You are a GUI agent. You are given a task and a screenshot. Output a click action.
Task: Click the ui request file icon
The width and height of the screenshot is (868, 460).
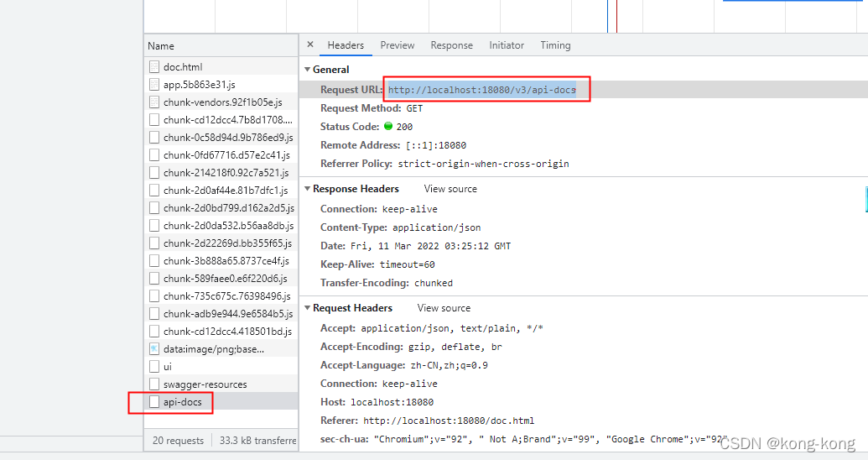tap(154, 366)
